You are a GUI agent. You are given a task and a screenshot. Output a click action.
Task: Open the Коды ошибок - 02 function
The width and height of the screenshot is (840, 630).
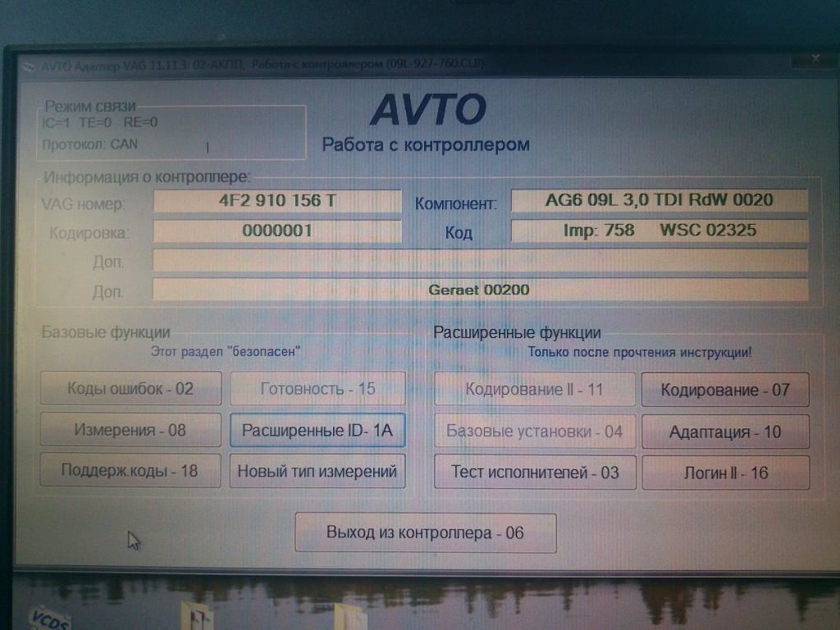(130, 388)
